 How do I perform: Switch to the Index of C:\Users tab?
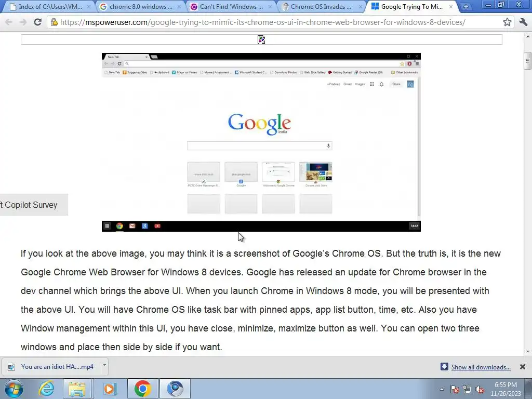pos(50,7)
